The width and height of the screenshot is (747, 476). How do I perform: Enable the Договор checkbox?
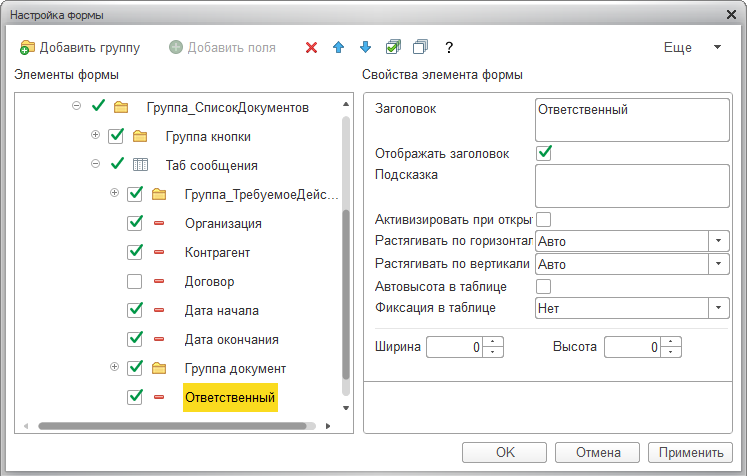pos(135,282)
